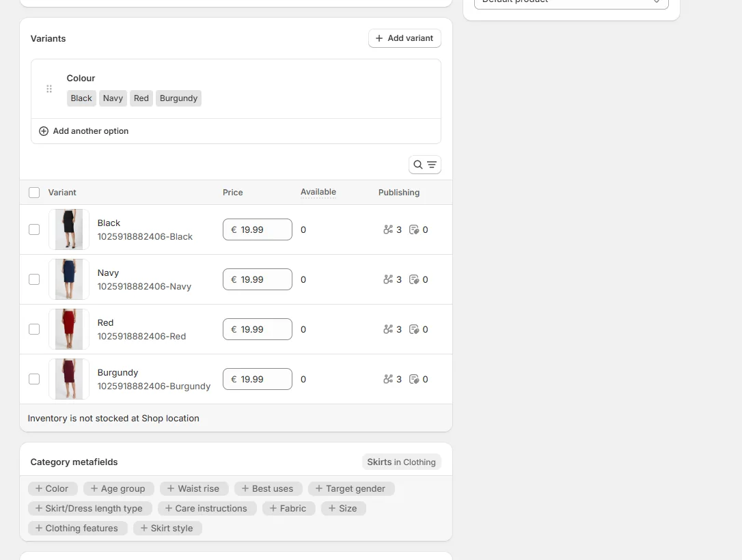Add the Target gender metafield
Screen dimensions: 742x560
tap(351, 488)
